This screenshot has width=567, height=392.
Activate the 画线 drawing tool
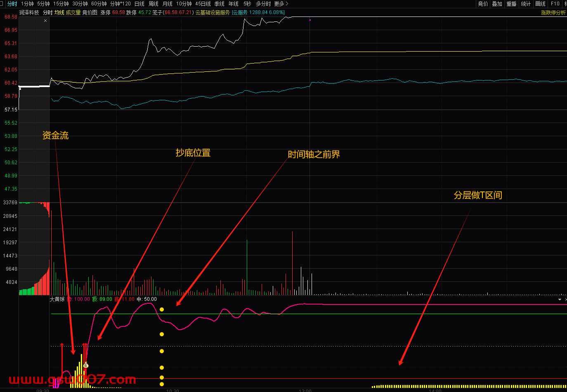[x=540, y=4]
